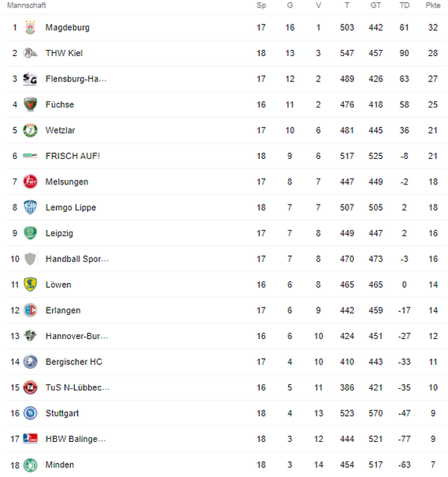Click the THW Kiel team logo

(30, 53)
